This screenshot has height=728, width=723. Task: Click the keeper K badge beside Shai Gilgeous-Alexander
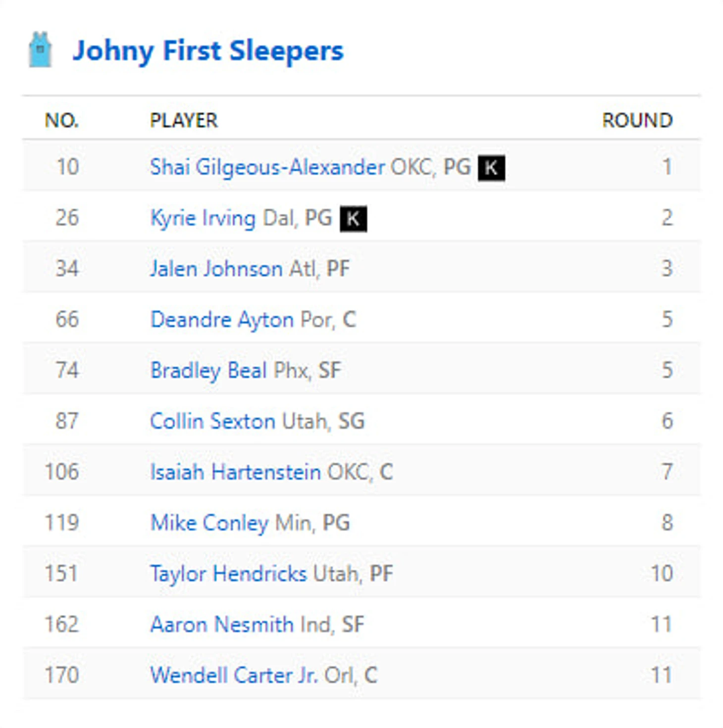coord(491,168)
